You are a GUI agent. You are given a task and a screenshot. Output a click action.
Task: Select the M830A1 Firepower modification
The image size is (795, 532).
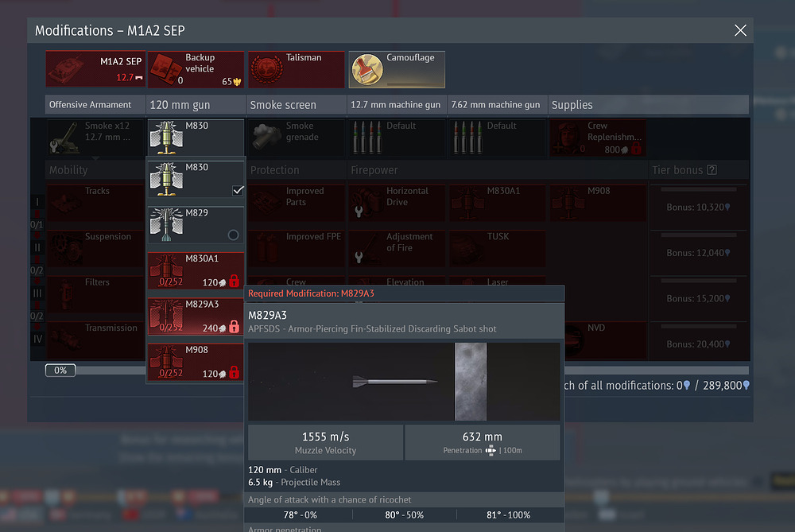[497, 203]
